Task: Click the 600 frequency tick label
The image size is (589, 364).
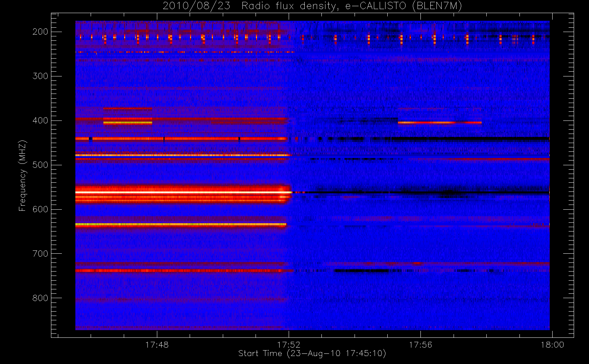Action: coord(40,209)
